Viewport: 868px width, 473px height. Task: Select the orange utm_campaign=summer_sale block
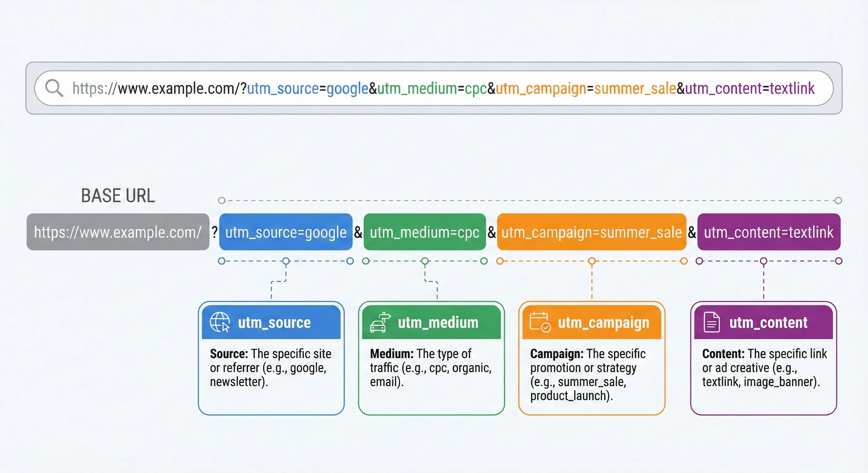[x=592, y=232]
